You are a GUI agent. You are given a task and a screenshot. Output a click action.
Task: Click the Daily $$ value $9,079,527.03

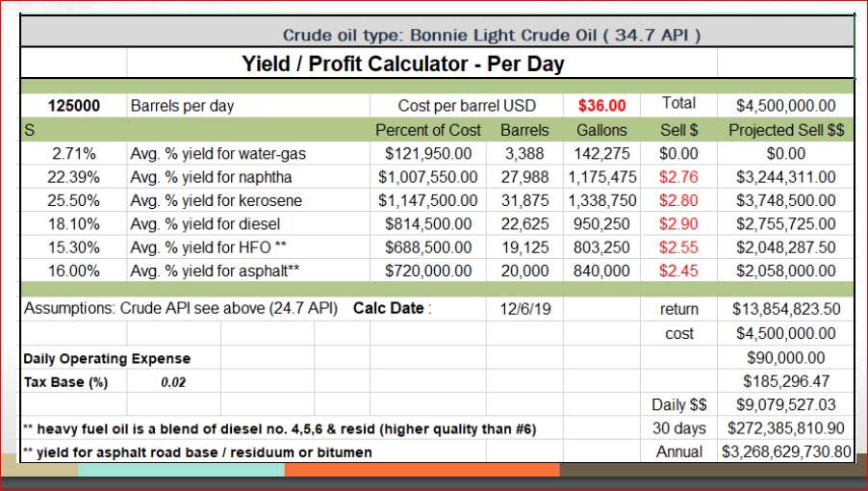pyautogui.click(x=786, y=405)
